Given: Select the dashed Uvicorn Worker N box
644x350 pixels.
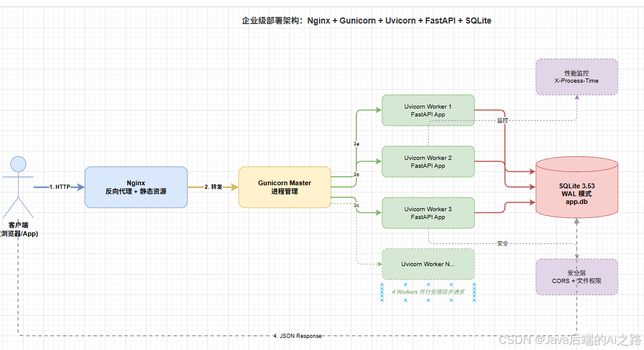Looking at the screenshot, I should coord(428,264).
